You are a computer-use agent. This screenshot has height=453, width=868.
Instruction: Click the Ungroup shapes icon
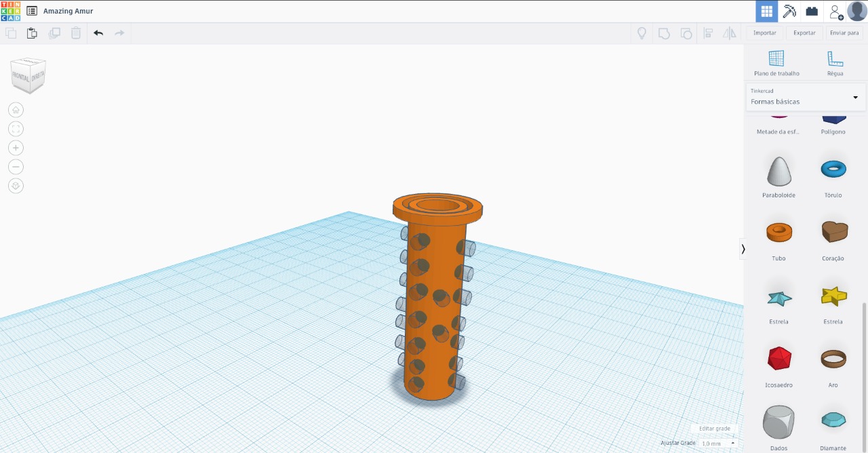[686, 33]
